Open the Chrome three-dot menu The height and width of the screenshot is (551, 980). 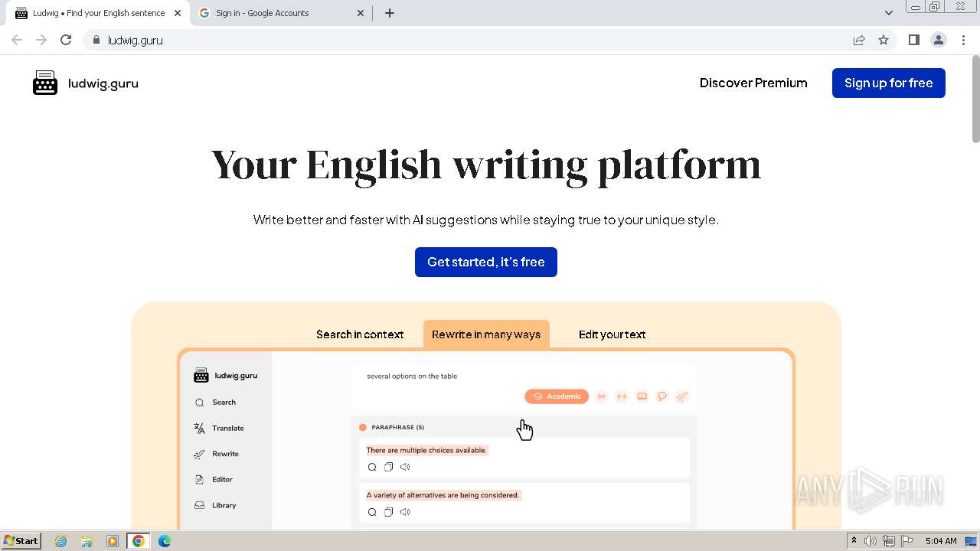pyautogui.click(x=963, y=40)
